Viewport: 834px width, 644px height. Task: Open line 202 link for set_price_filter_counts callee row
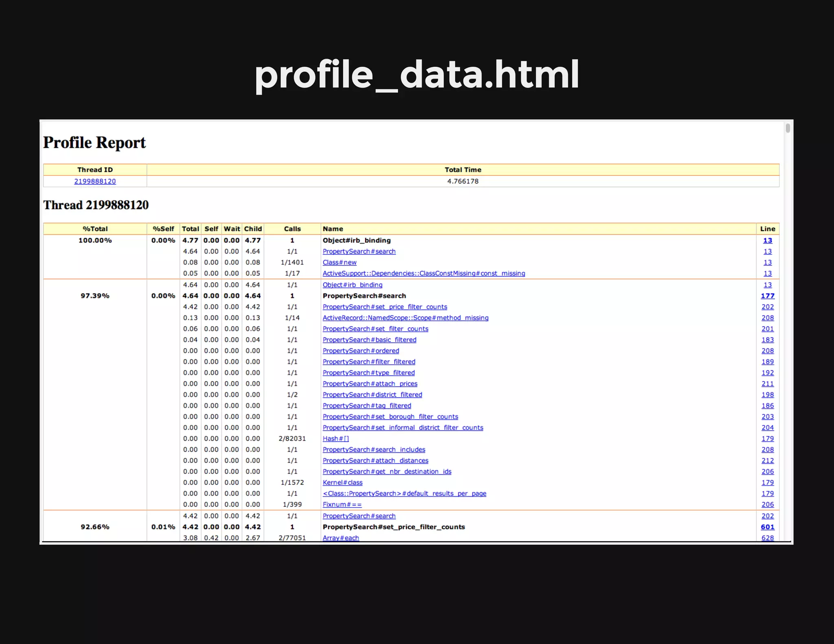pos(768,307)
